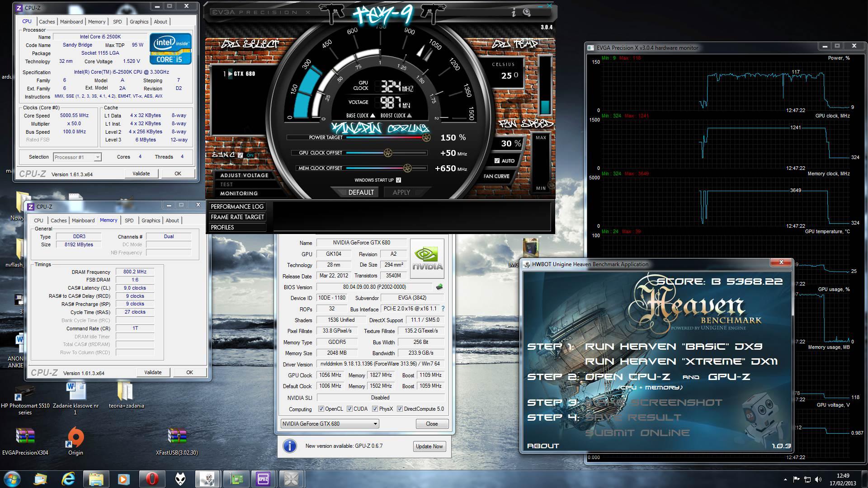Image resolution: width=868 pixels, height=488 pixels.
Task: Switch to Graphics tab in the lower CPU-Z window
Action: pyautogui.click(x=151, y=221)
